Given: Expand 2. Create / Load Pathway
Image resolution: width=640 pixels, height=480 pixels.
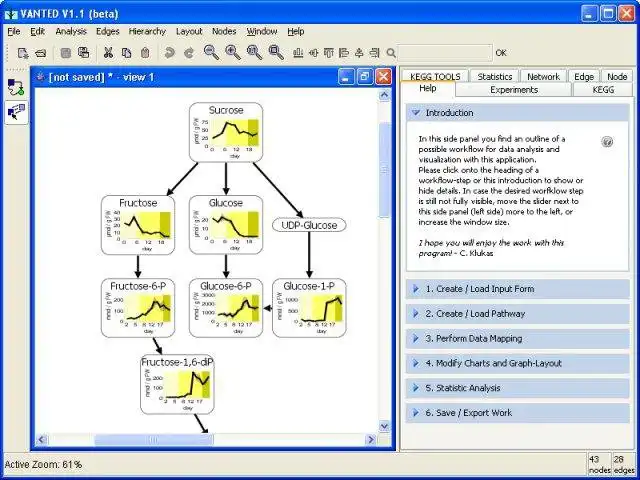Looking at the screenshot, I should pos(518,314).
